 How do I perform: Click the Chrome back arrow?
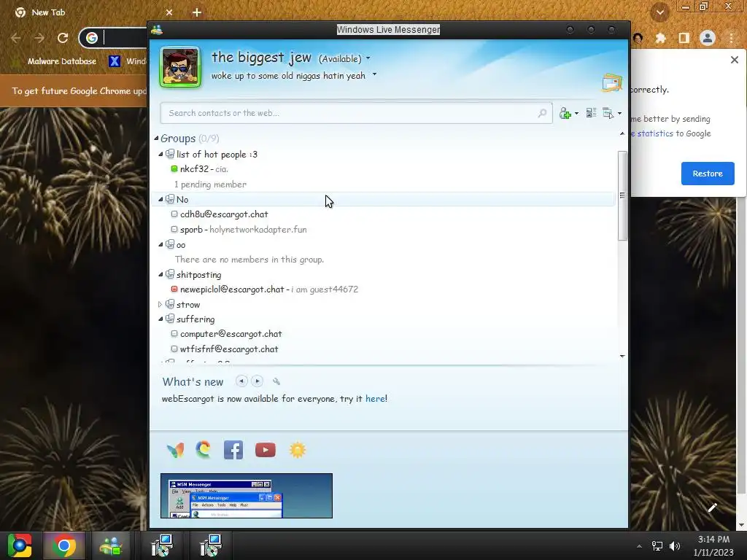tap(16, 38)
